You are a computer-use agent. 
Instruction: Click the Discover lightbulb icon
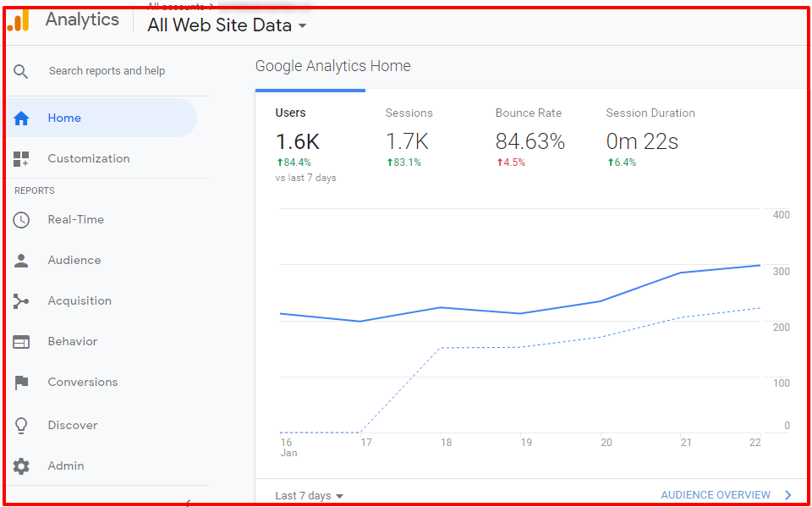click(20, 425)
